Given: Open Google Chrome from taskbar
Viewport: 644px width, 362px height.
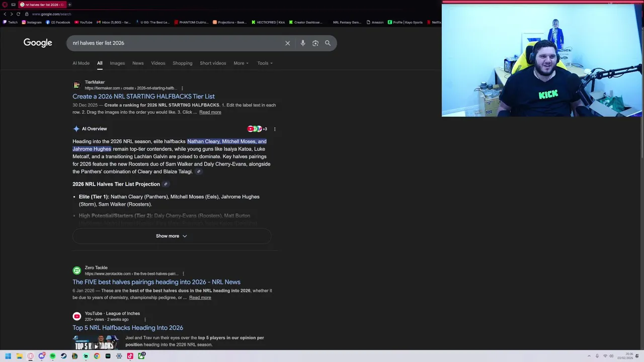Looking at the screenshot, I should coord(97,356).
